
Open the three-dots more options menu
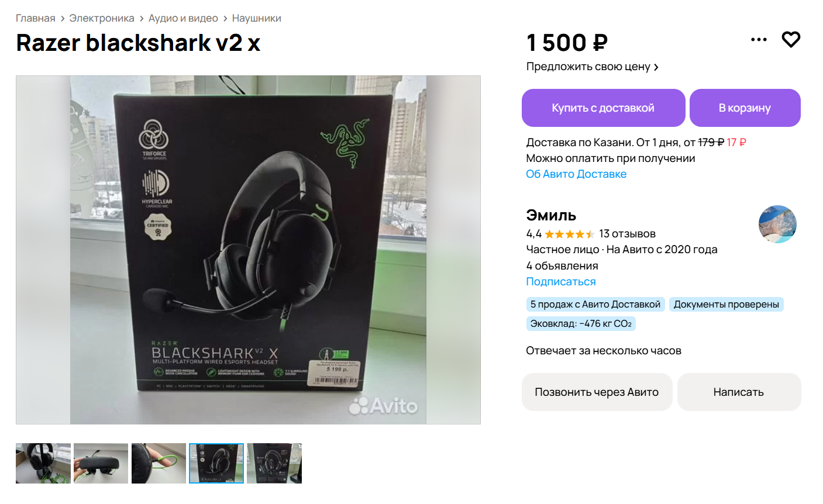pyautogui.click(x=759, y=40)
